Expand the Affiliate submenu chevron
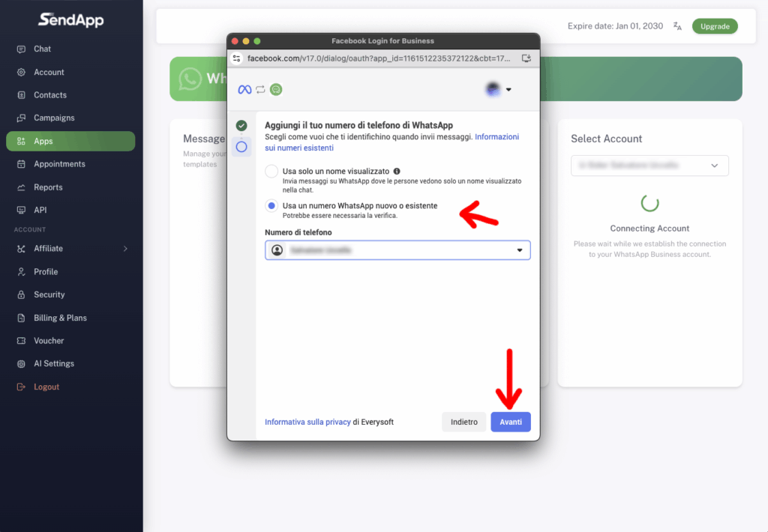Viewport: 768px width, 532px height. point(125,249)
